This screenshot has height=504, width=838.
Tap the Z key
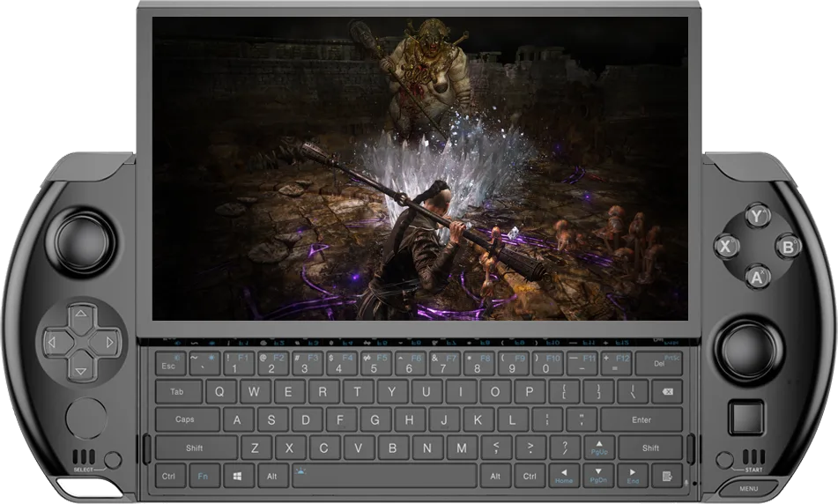coord(255,448)
